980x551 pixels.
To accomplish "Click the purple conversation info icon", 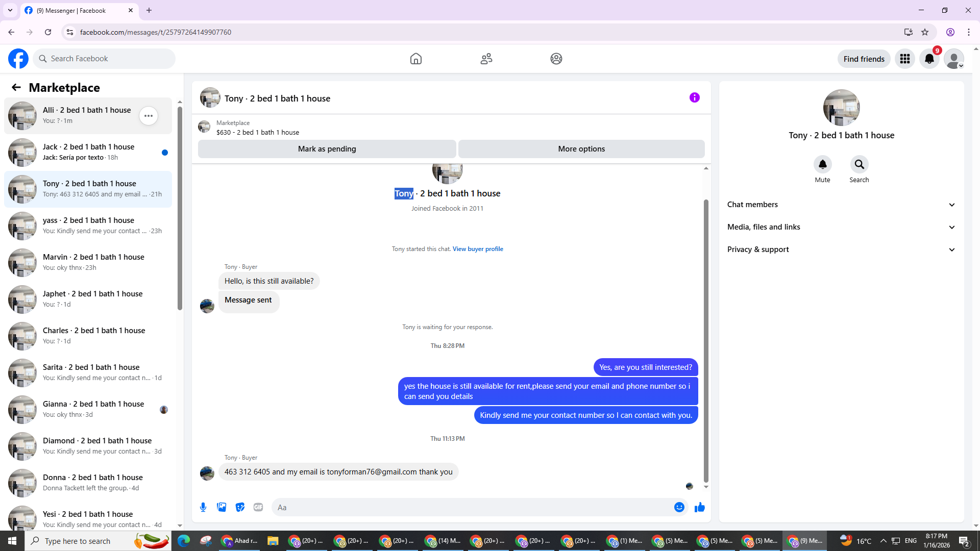I will point(694,97).
